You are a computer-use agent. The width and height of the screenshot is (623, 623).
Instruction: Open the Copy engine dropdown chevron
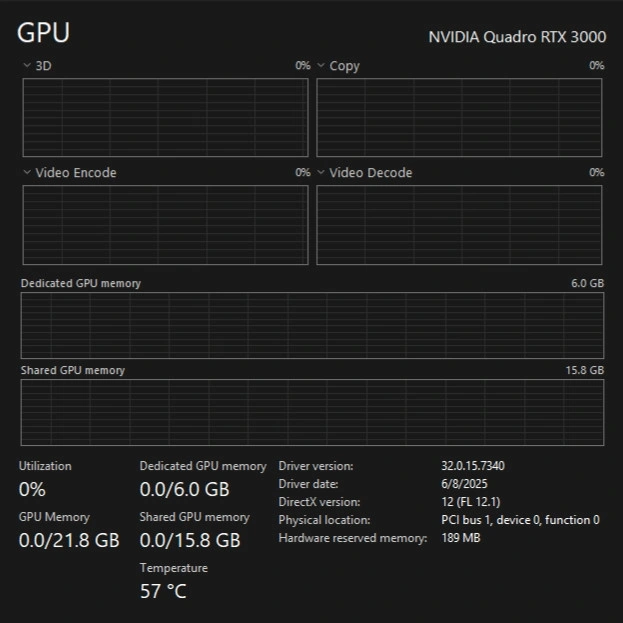pyautogui.click(x=321, y=66)
